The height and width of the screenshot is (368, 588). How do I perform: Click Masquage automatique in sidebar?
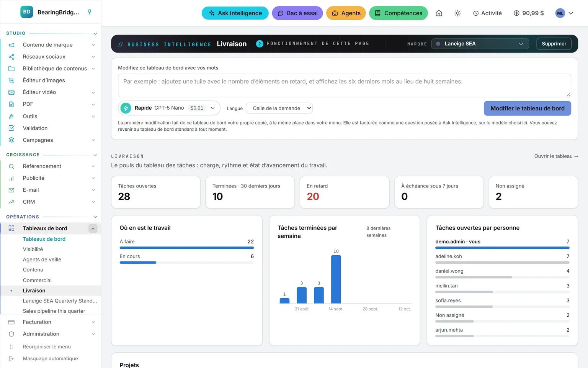point(50,358)
